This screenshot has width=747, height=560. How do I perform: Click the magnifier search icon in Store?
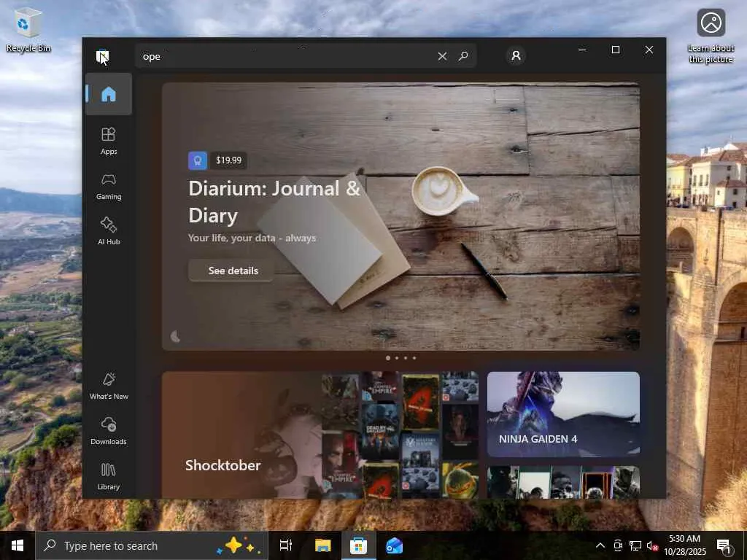463,56
